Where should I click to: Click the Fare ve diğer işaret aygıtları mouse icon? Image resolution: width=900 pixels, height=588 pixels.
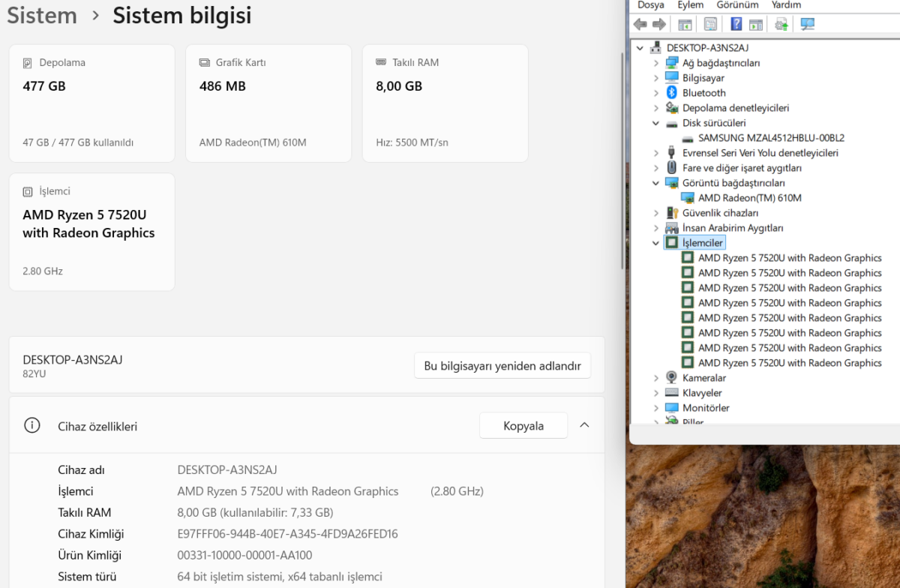672,167
